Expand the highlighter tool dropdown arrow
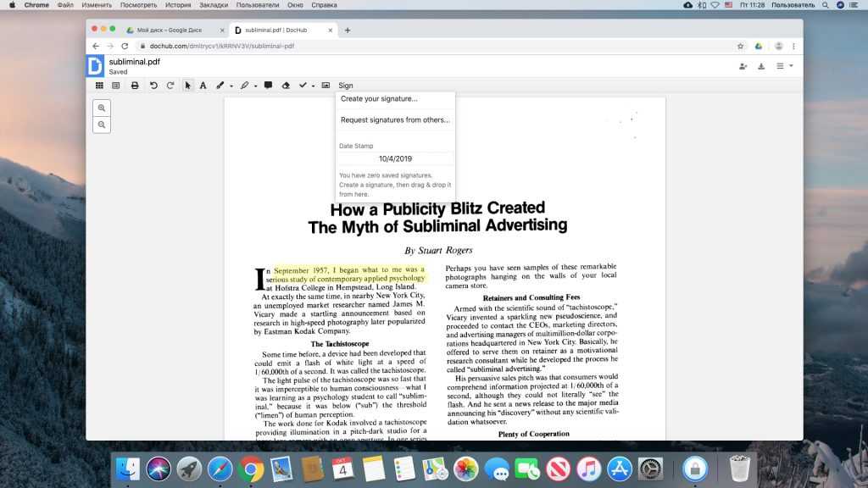868x488 pixels. tap(256, 86)
